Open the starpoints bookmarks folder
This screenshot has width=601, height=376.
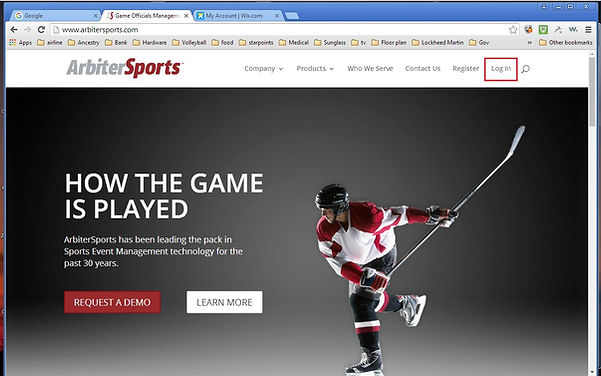256,43
